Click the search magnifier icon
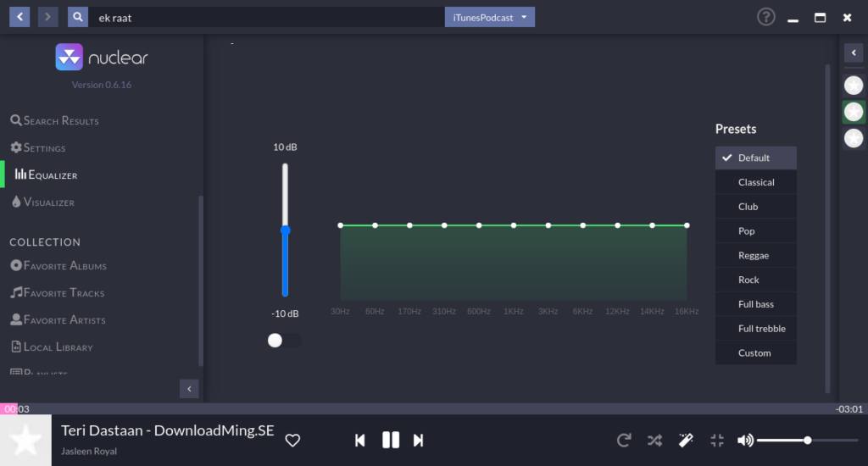The width and height of the screenshot is (868, 466). coord(78,17)
